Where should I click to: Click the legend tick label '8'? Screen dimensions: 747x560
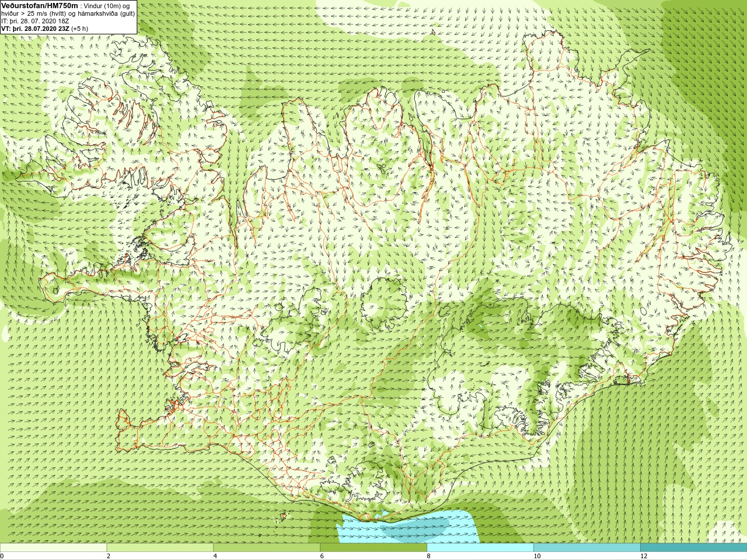click(429, 556)
